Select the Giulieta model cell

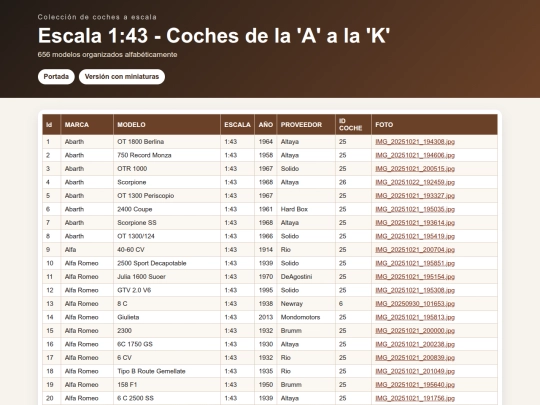click(x=167, y=317)
